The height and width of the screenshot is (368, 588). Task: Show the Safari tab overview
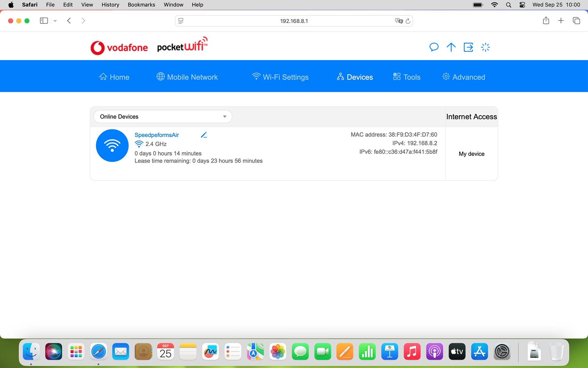point(576,21)
